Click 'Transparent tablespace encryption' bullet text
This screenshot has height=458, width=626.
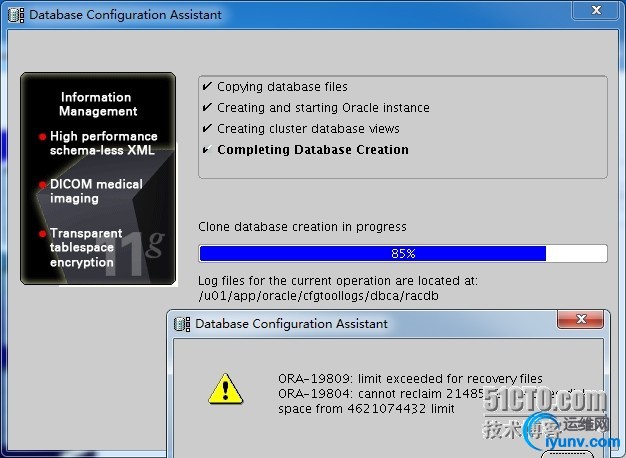pyautogui.click(x=86, y=248)
